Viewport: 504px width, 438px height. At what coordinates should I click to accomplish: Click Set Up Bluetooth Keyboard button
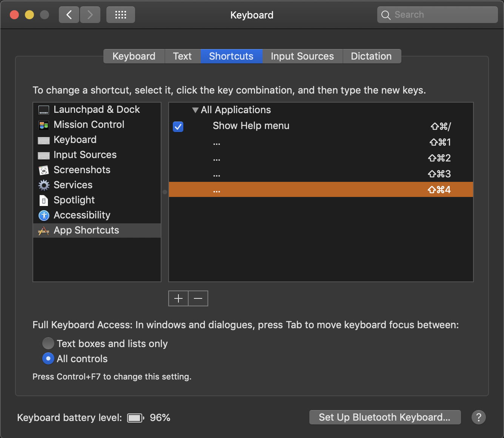(x=384, y=417)
